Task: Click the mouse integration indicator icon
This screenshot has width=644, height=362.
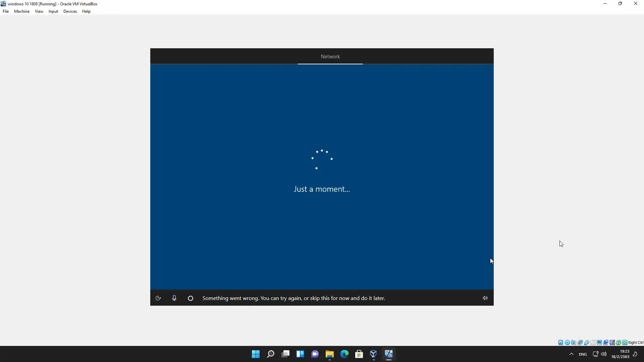Action: pos(619,343)
